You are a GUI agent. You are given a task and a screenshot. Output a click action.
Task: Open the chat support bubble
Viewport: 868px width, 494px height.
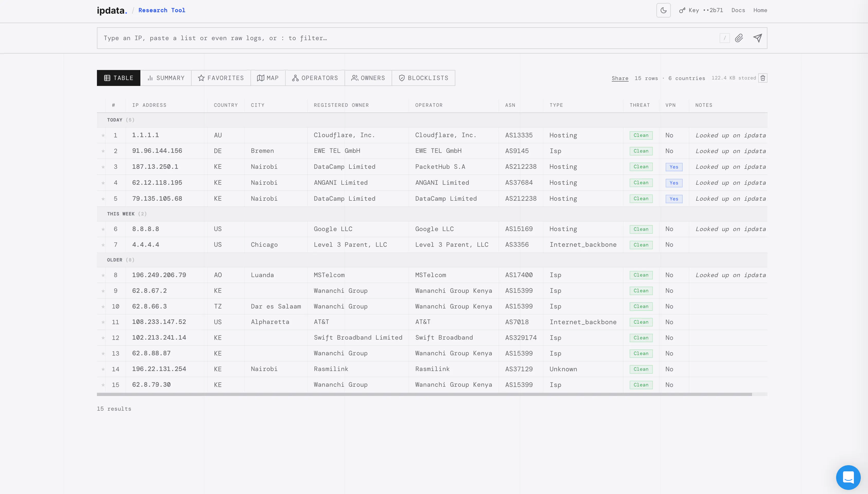(848, 477)
